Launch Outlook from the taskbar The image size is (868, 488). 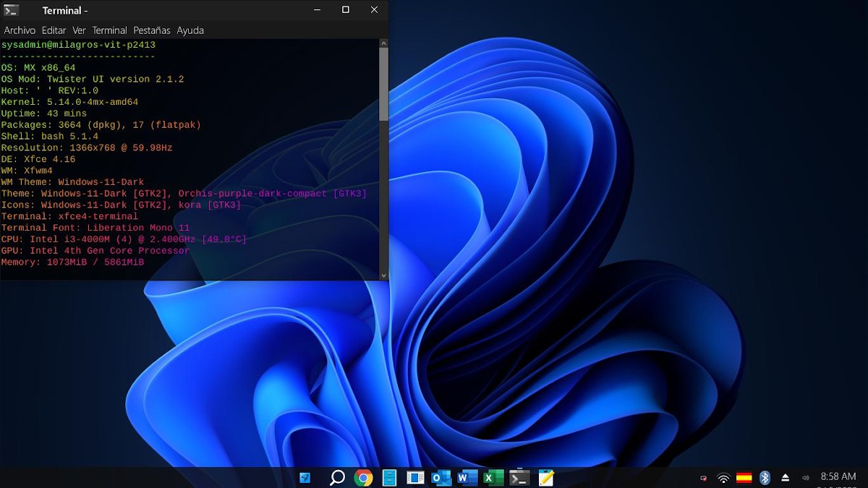441,477
